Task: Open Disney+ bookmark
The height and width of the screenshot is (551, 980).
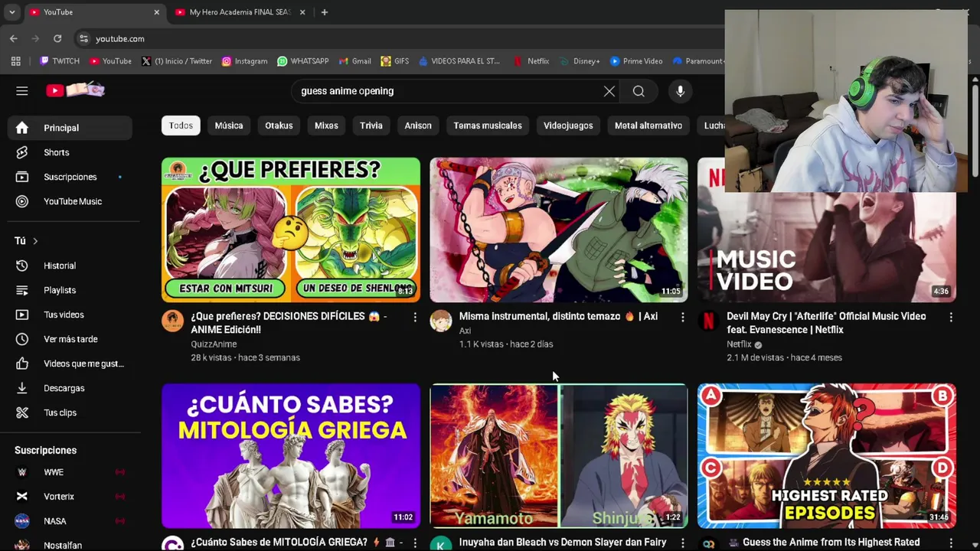Action: [580, 61]
